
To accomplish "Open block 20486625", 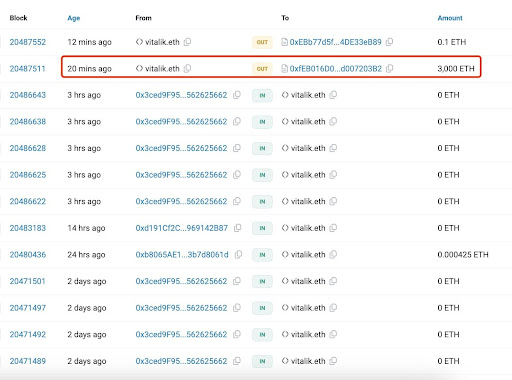I will (28, 175).
